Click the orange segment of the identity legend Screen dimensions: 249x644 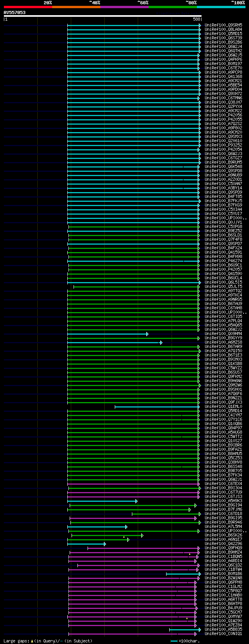click(x=76, y=7)
